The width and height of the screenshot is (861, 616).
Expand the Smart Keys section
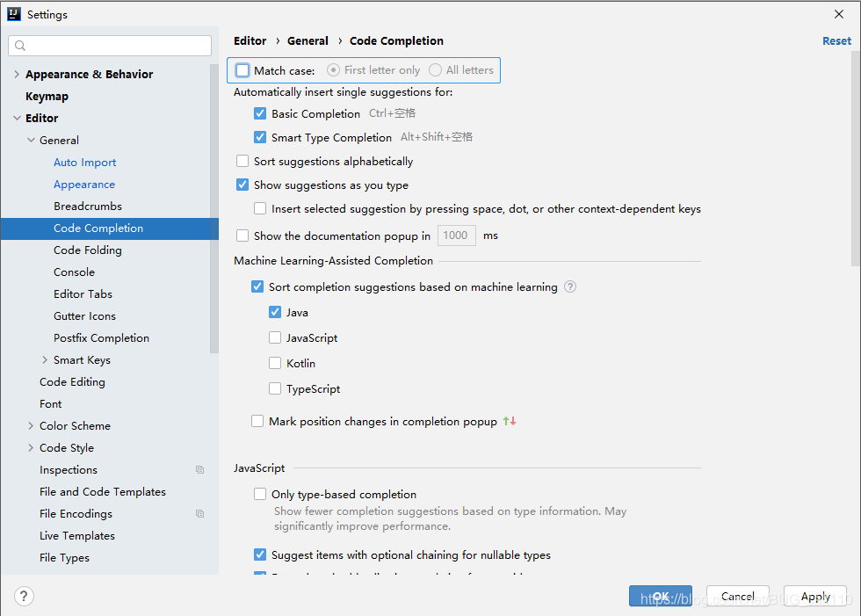[46, 359]
